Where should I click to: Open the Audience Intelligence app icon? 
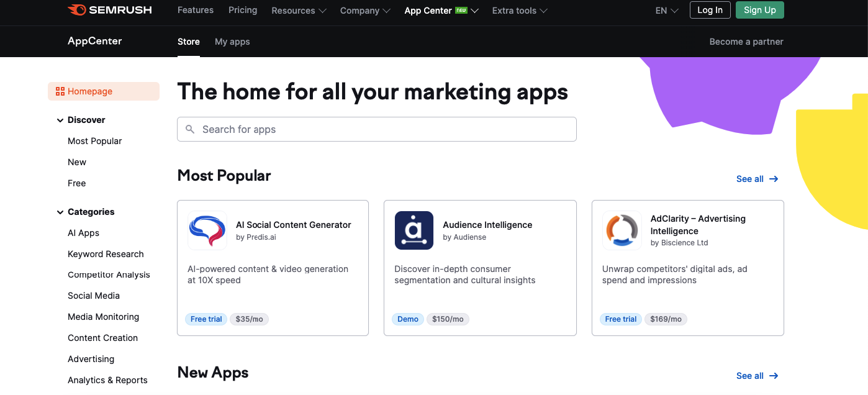[x=414, y=230]
